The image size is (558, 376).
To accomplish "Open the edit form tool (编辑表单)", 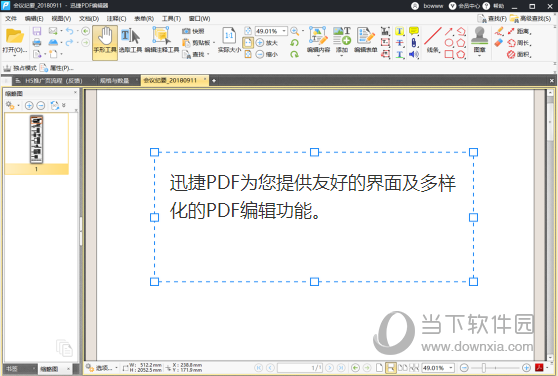I will [365, 40].
